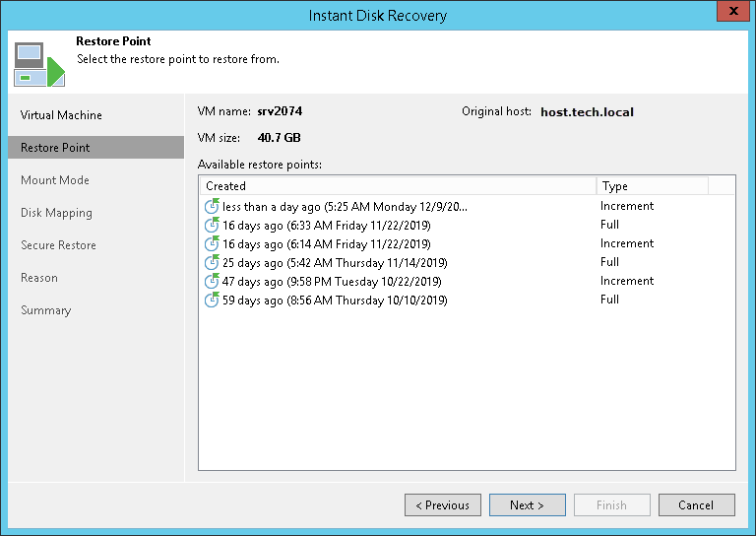Select the 59 days ago Full restore point

pyautogui.click(x=335, y=301)
